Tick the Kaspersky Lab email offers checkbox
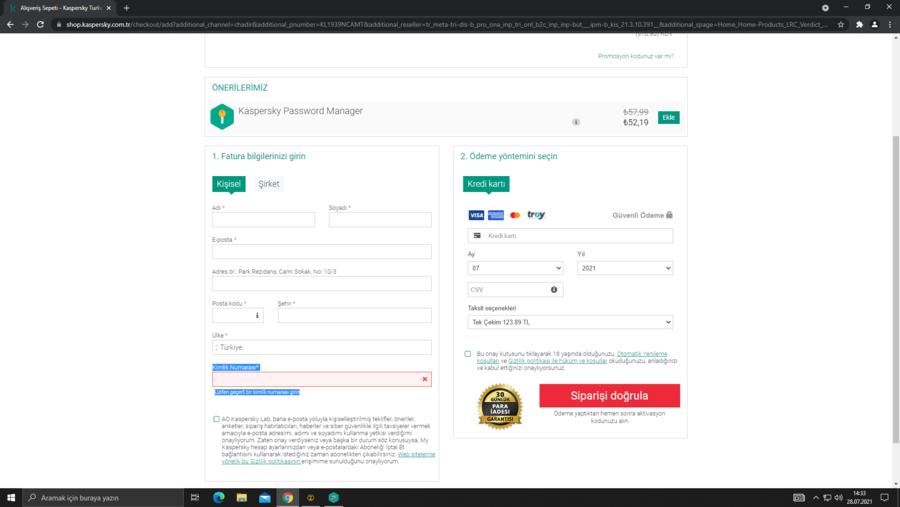Image resolution: width=900 pixels, height=507 pixels. click(x=216, y=419)
